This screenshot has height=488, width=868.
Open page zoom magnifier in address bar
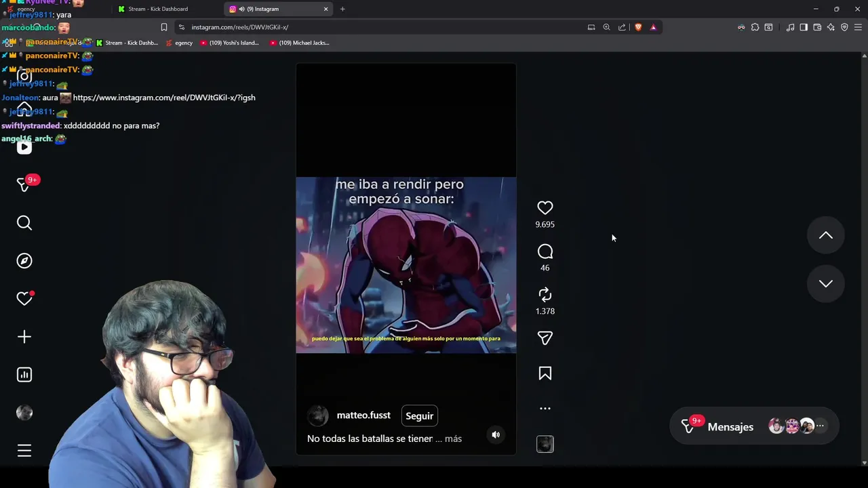click(606, 27)
